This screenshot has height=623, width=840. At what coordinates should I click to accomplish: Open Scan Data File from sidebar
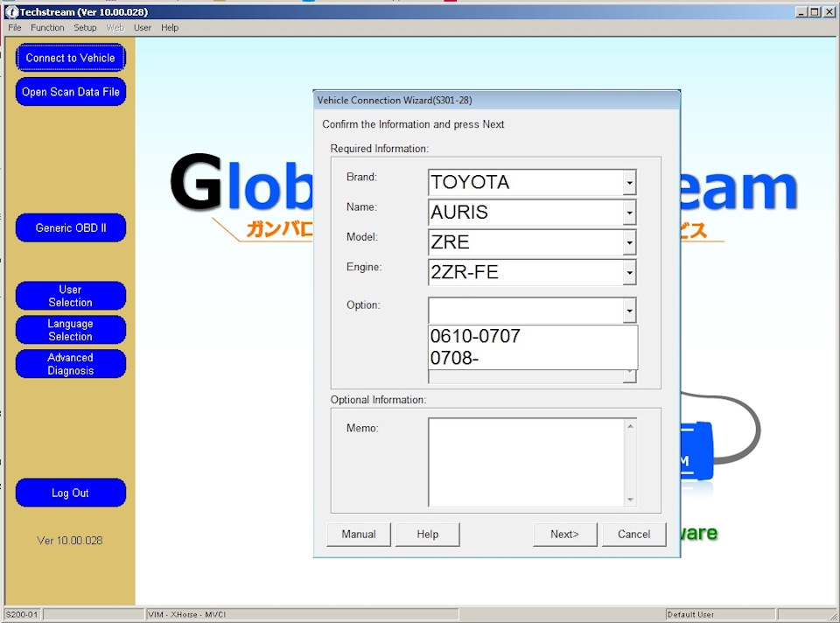(70, 92)
